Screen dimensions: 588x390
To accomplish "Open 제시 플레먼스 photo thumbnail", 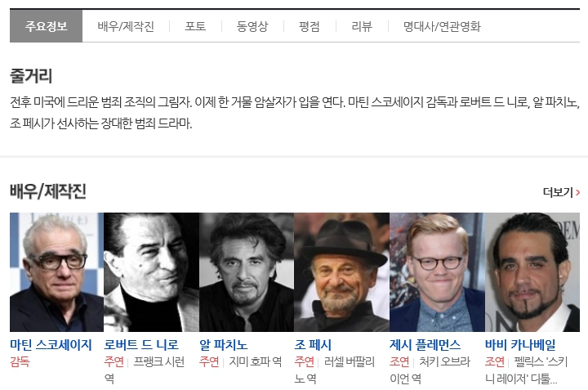I will pos(437,272).
